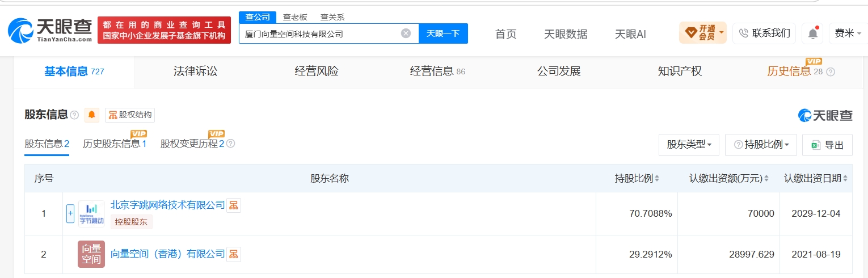Click the orange bell alert next to 股东信息 title
This screenshot has height=278, width=868.
(92, 115)
